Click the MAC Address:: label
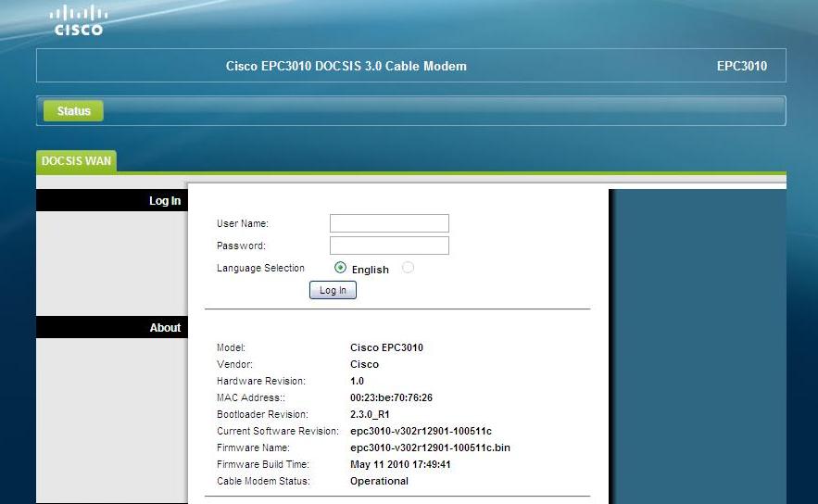This screenshot has width=818, height=504. pos(251,397)
